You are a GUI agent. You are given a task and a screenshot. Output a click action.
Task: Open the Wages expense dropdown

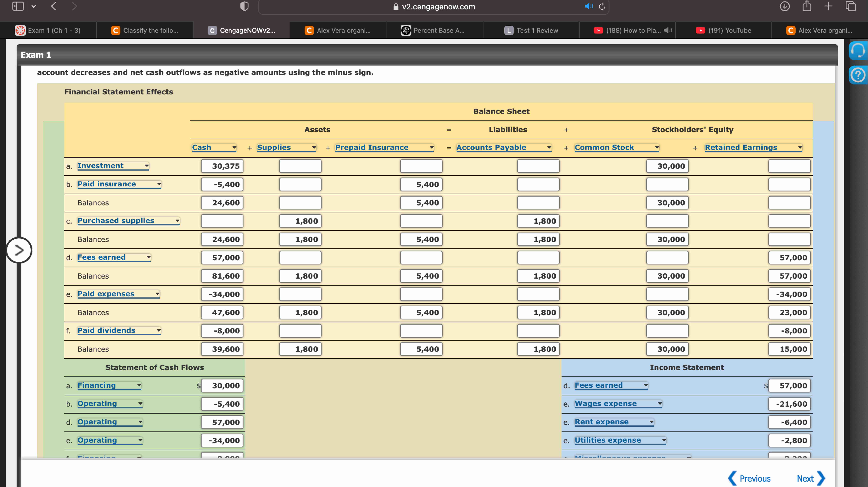(619, 404)
